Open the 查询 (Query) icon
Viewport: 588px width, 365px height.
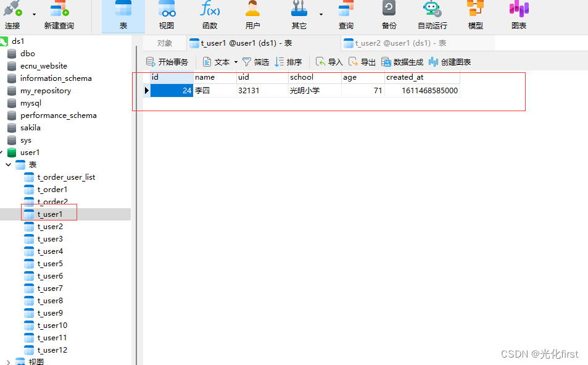pos(345,15)
